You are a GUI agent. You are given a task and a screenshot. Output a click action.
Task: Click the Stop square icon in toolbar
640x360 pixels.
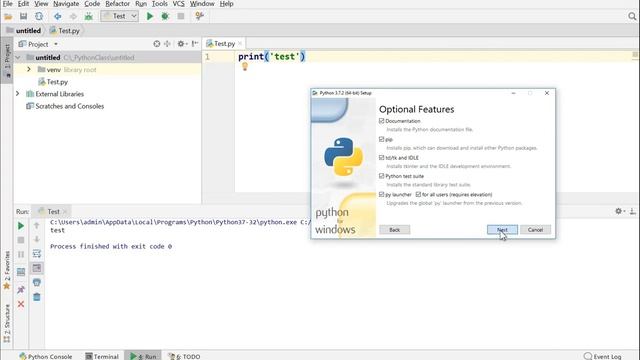tap(181, 16)
